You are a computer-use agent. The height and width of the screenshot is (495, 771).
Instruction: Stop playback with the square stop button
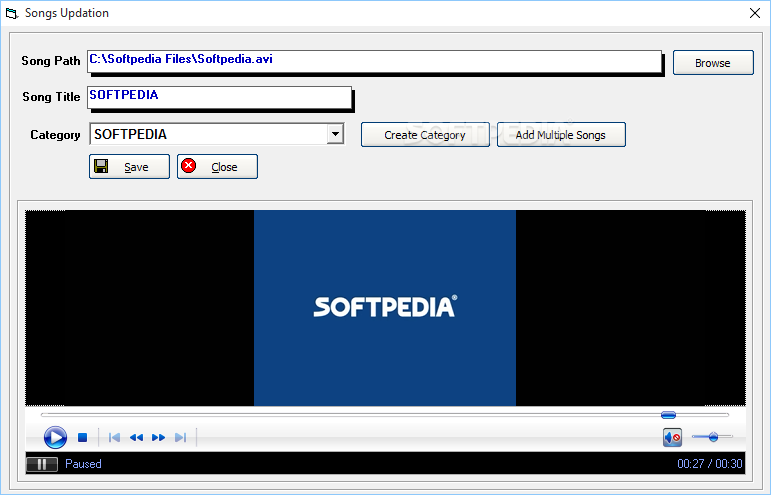83,437
